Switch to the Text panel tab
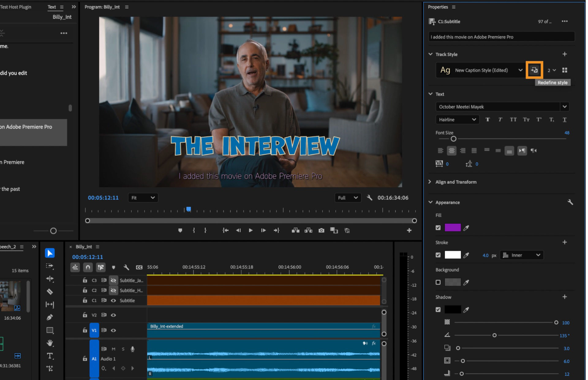 tap(51, 7)
